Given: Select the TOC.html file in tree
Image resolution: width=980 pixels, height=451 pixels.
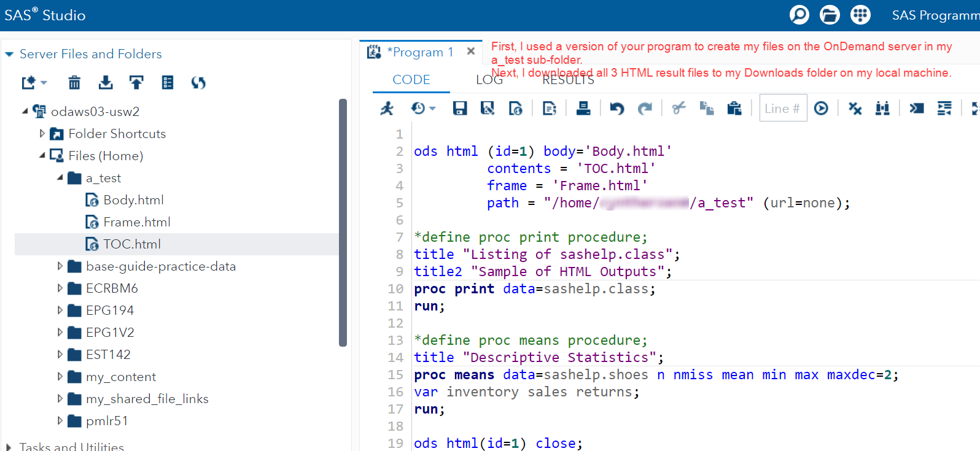Looking at the screenshot, I should (131, 244).
